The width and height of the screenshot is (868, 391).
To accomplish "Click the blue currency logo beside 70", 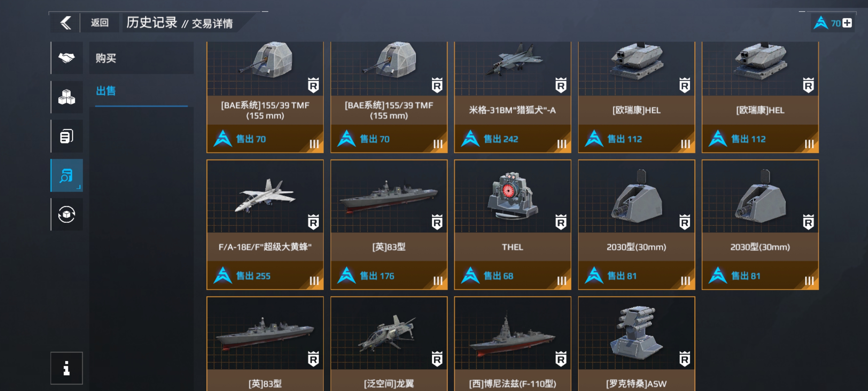I will pos(821,23).
